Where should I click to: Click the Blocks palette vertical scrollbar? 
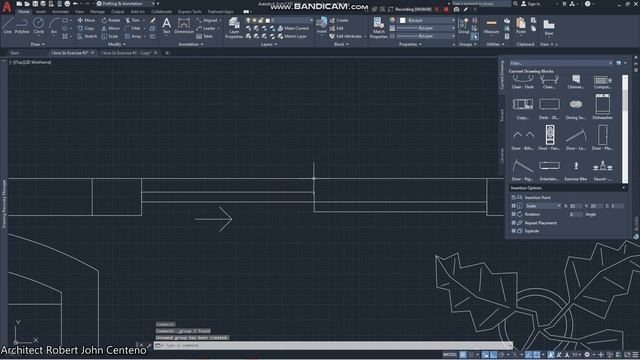point(625,129)
